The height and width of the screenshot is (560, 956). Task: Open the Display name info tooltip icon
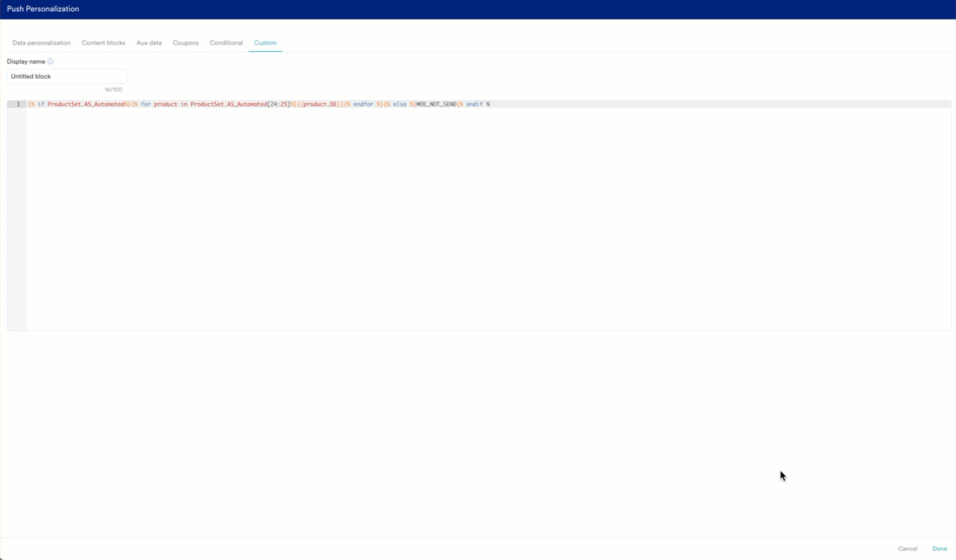tap(50, 61)
